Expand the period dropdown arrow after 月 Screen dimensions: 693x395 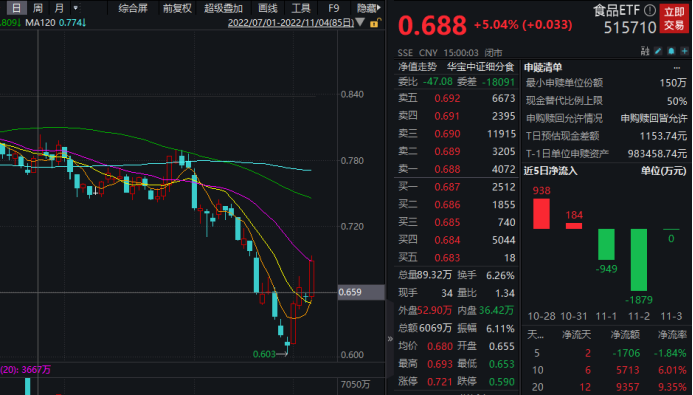[x=76, y=8]
